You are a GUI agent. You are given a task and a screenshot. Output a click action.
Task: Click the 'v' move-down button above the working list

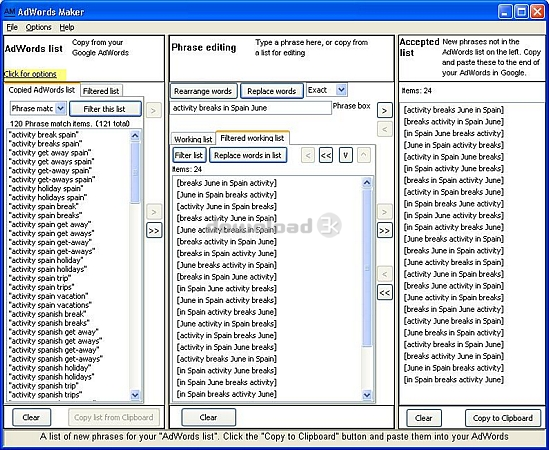point(346,155)
